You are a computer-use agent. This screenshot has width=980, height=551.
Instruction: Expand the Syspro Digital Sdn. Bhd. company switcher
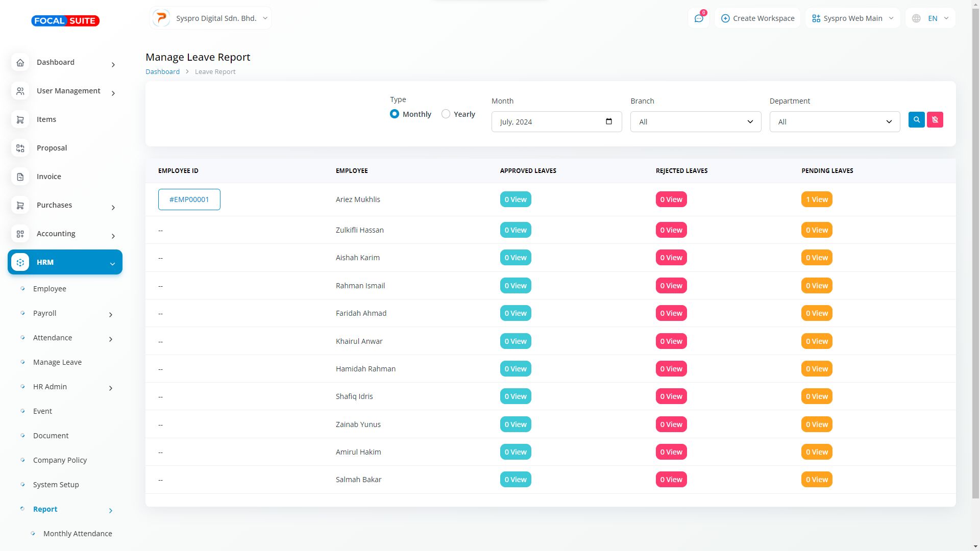211,18
